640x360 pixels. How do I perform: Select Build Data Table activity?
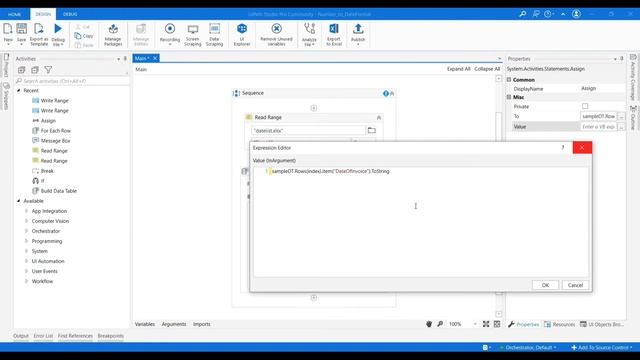pos(59,191)
